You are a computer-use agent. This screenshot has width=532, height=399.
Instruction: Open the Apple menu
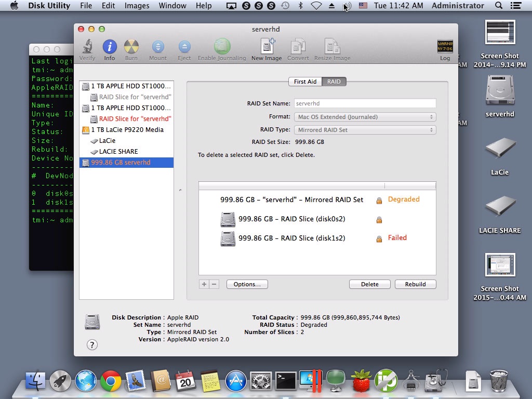[14, 5]
